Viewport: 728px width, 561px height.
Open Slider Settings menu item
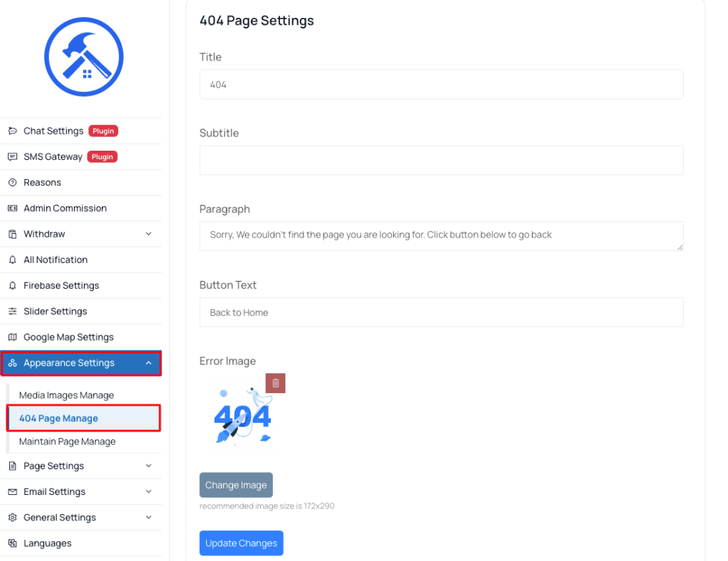click(81, 311)
